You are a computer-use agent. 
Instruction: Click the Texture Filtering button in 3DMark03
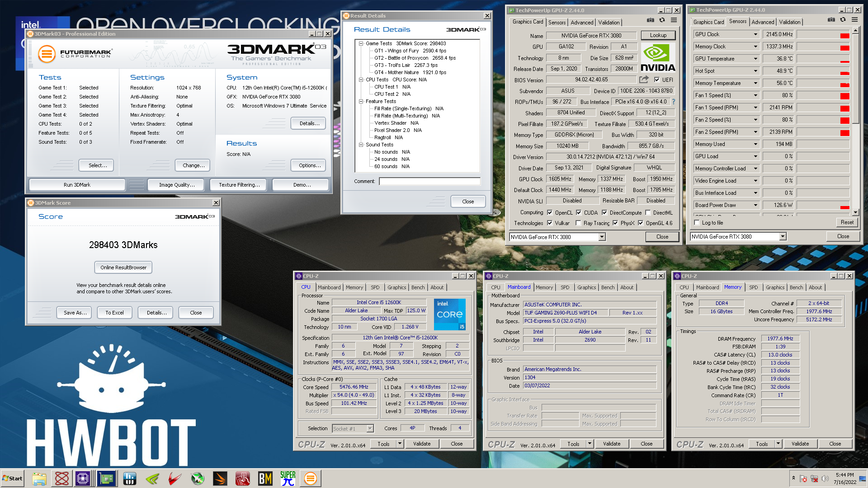coord(239,185)
